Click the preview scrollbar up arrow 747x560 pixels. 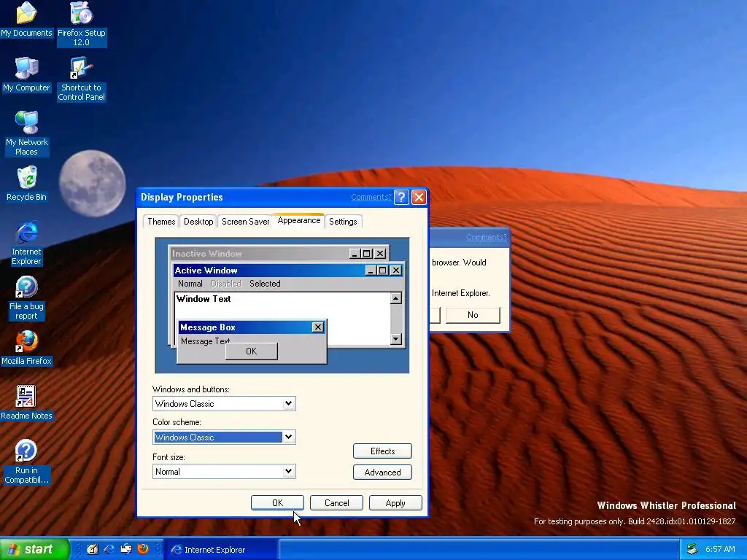396,298
